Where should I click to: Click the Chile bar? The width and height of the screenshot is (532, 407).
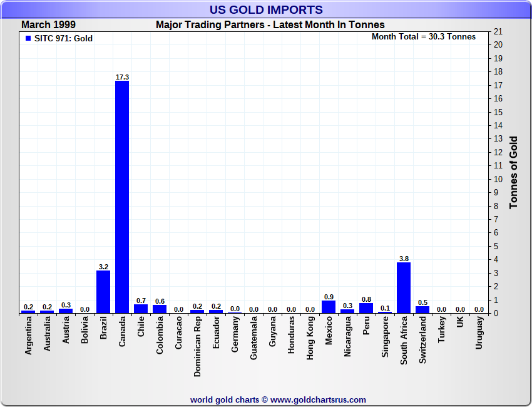click(141, 308)
